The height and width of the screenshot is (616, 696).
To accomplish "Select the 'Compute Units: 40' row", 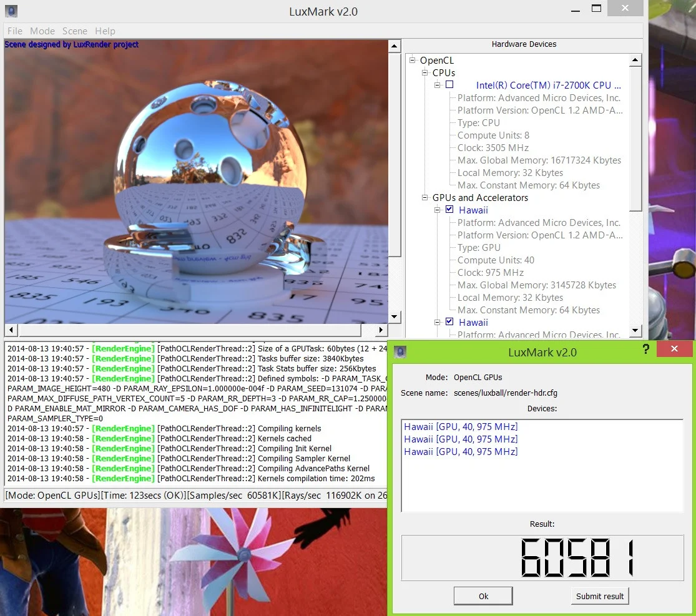I will (496, 260).
